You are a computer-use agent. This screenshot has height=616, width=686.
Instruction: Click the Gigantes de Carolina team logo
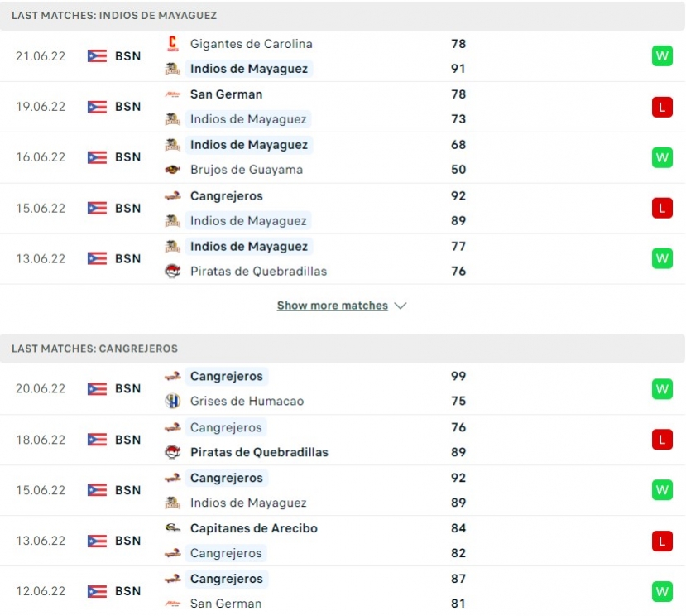point(172,44)
